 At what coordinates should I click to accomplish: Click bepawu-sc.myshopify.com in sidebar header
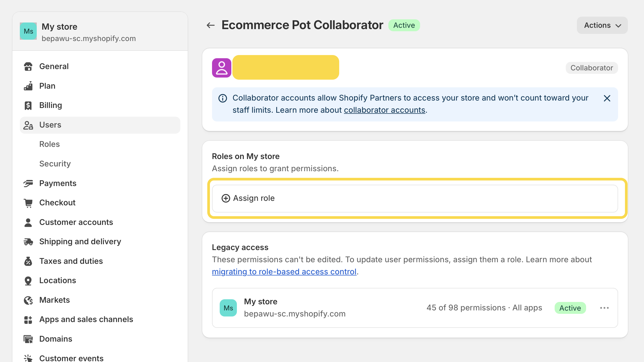tap(89, 39)
